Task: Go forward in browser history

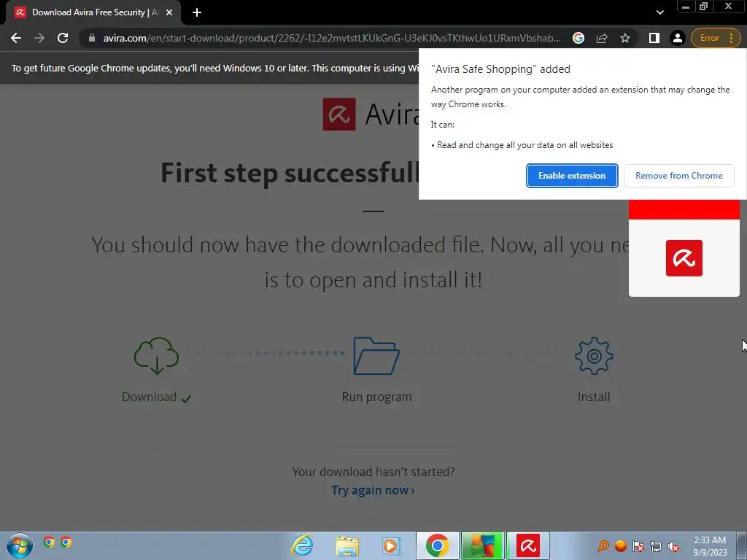Action: (x=39, y=38)
